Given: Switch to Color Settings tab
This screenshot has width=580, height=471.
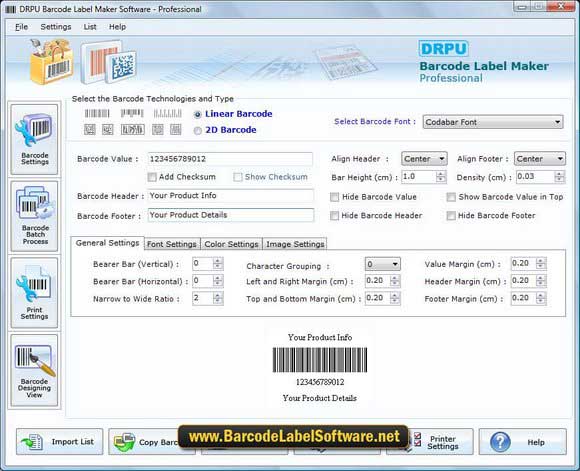Looking at the screenshot, I should point(231,244).
